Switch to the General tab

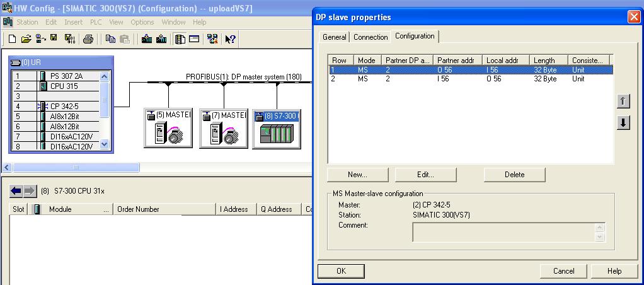[x=335, y=37]
